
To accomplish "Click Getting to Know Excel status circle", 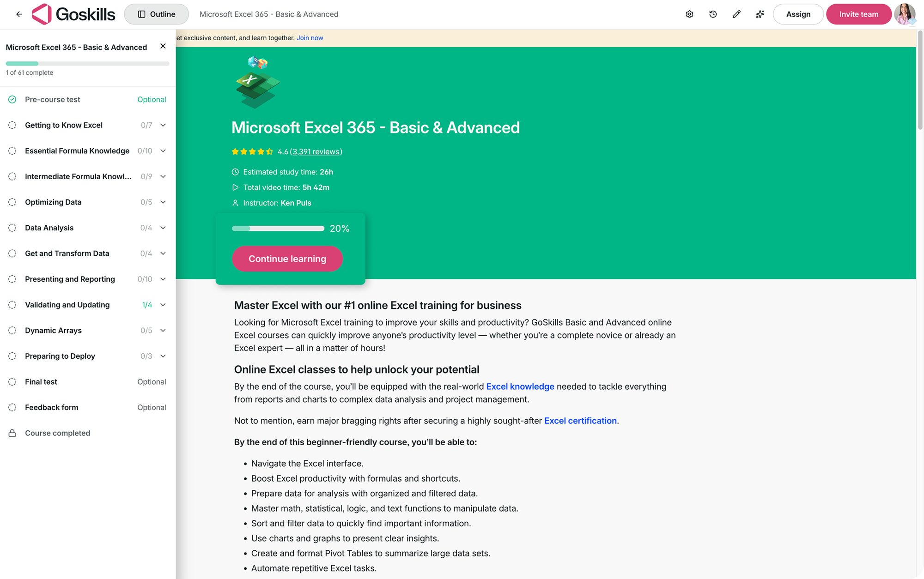I will pos(12,125).
